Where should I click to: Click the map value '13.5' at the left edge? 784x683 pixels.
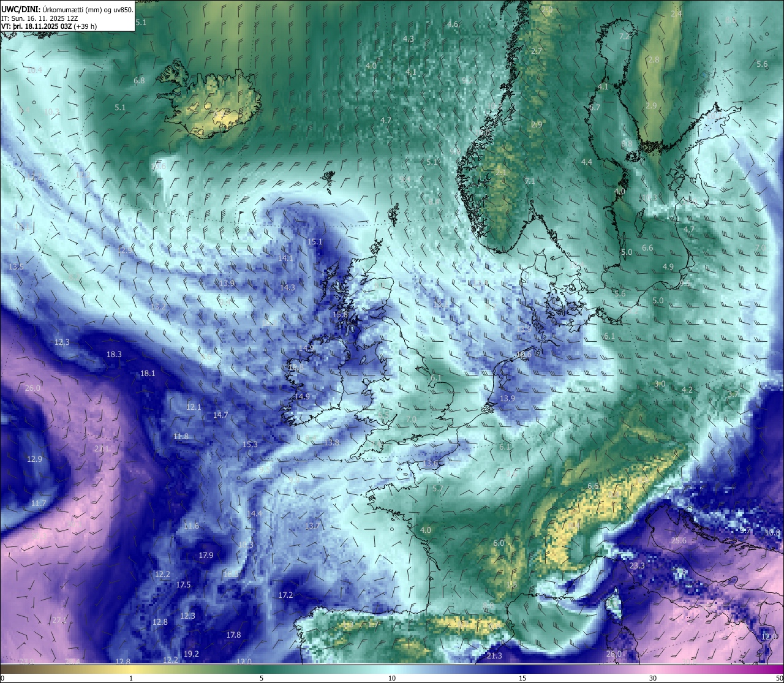16,266
